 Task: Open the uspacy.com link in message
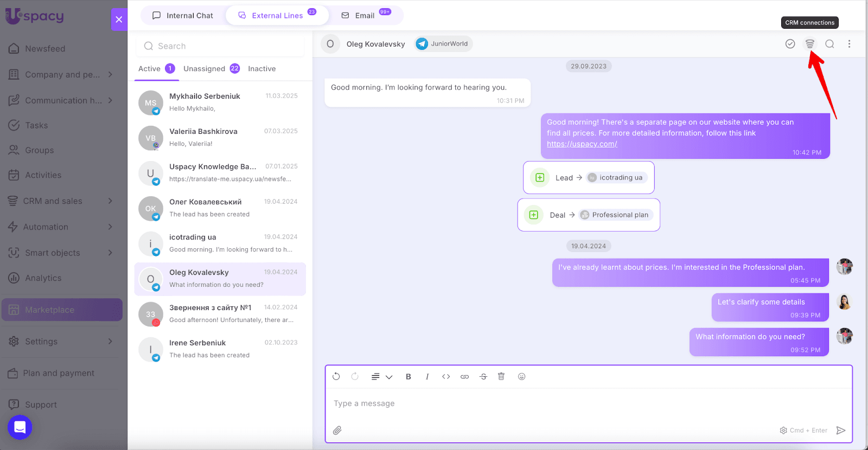tap(582, 144)
